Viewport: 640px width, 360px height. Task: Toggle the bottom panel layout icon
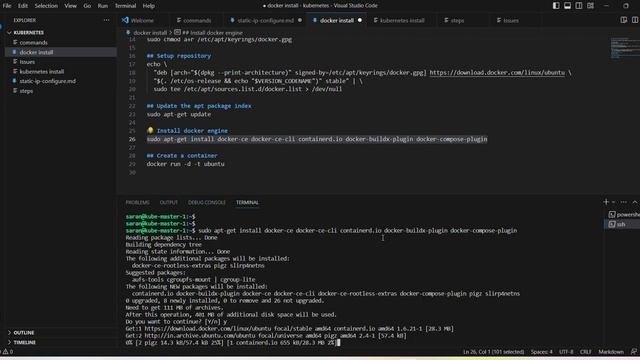567,6
